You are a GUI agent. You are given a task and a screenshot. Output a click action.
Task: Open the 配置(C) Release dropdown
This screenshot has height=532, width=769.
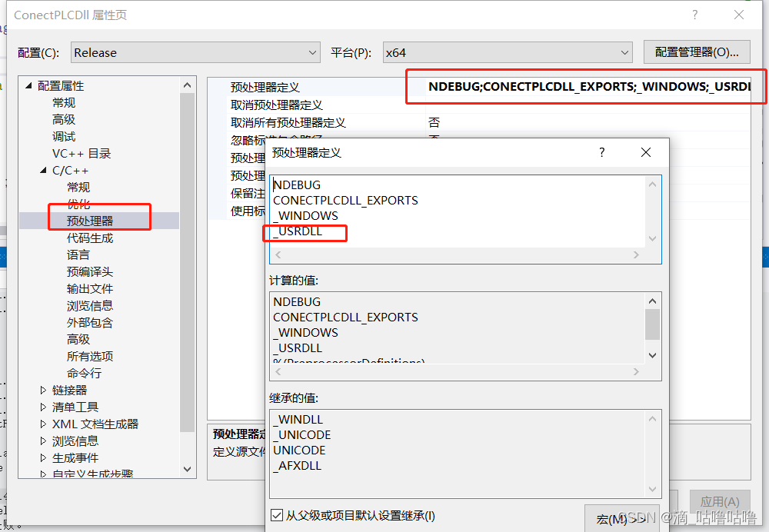(195, 52)
